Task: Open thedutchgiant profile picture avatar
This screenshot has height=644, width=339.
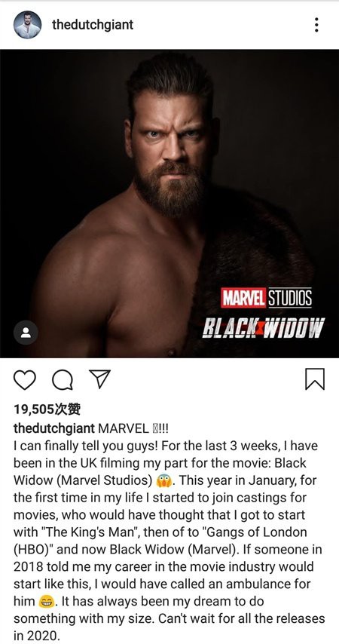Action: 28,25
